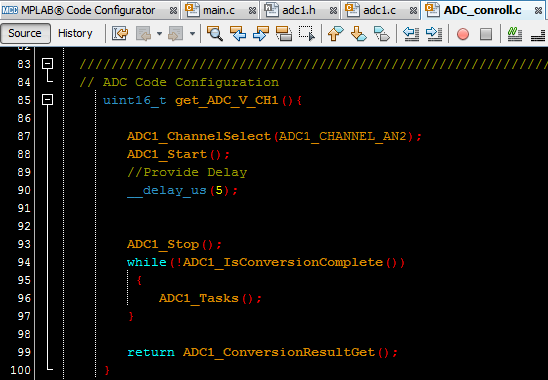
Task: Click the ADC1_Stop call
Action: (x=163, y=244)
